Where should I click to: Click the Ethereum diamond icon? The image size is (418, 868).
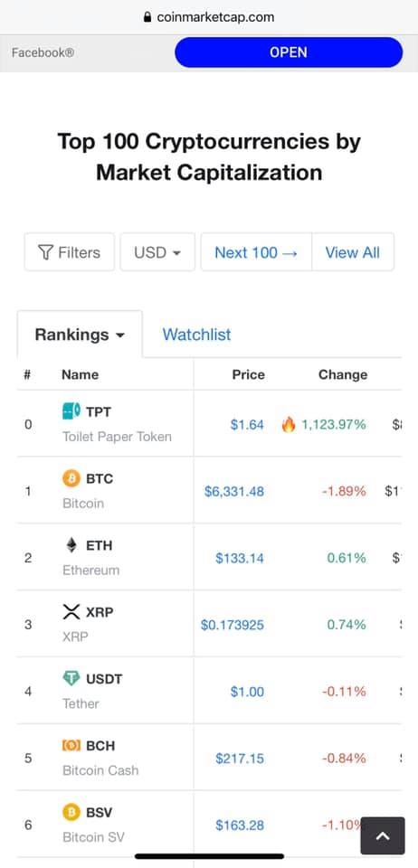(x=71, y=545)
